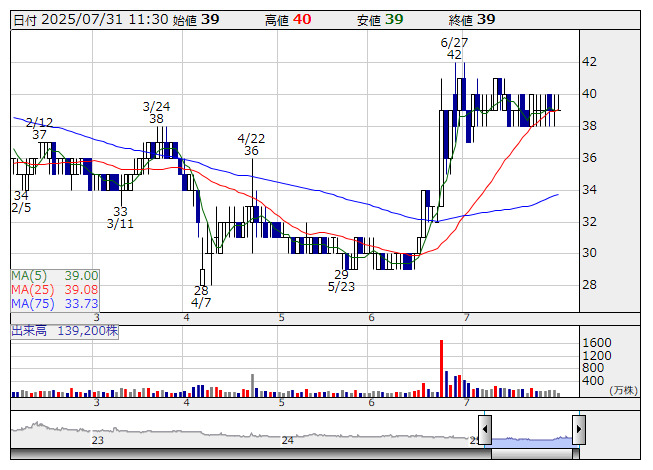Image resolution: width=653 pixels, height=470 pixels.
Task: Click the 終値 39 value in header
Action: click(472, 20)
